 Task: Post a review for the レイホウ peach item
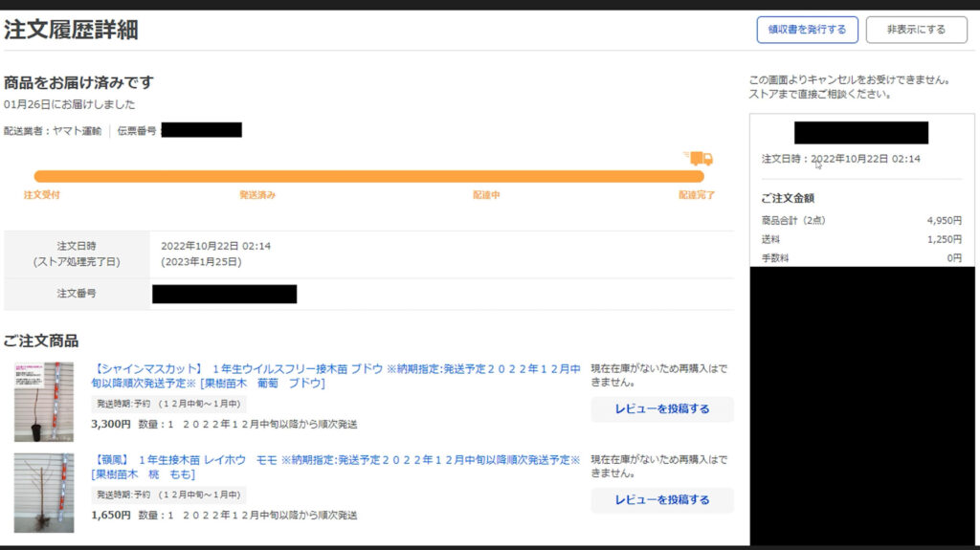click(661, 500)
